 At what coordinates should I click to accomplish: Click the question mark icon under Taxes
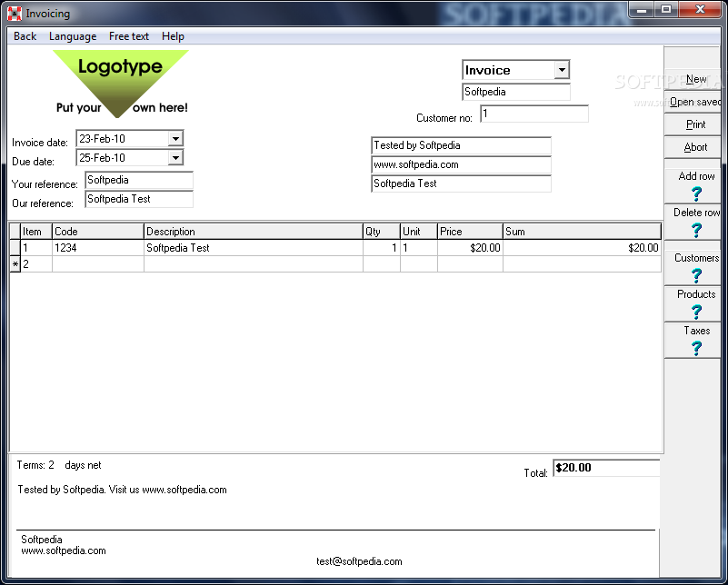point(696,348)
